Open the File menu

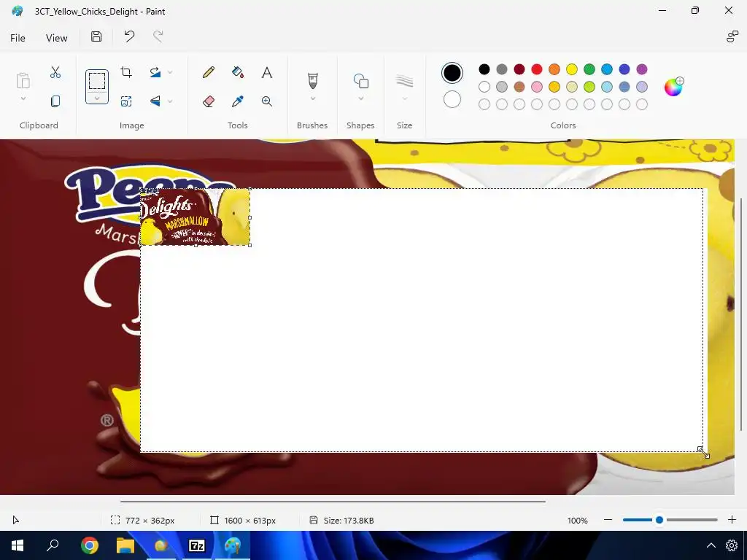pos(18,38)
